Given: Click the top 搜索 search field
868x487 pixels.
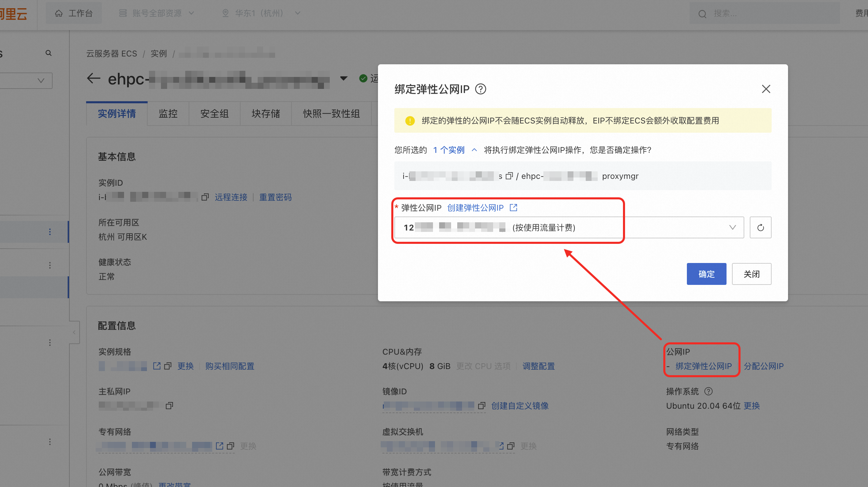Looking at the screenshot, I should (x=765, y=13).
